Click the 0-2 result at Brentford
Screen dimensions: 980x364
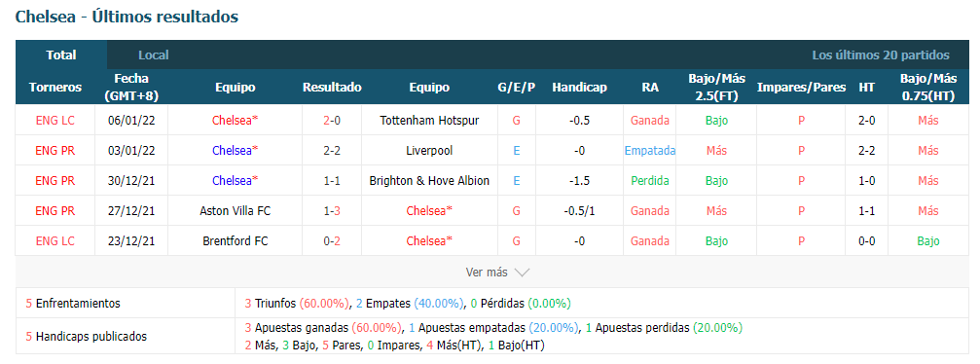click(x=332, y=240)
